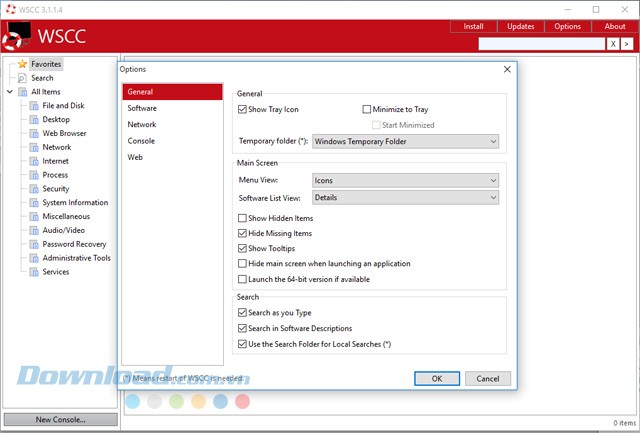Run search with the > arrow button

click(x=627, y=44)
